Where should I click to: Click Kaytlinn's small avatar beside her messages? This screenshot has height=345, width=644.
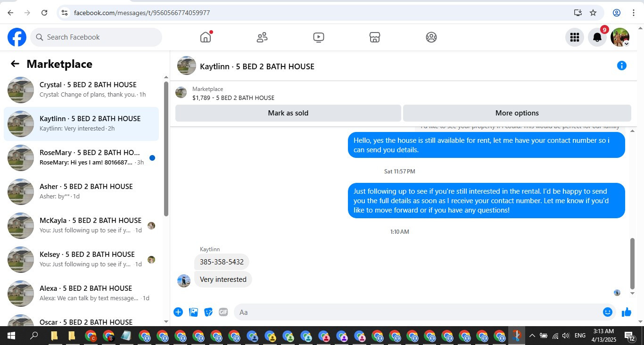(x=184, y=281)
